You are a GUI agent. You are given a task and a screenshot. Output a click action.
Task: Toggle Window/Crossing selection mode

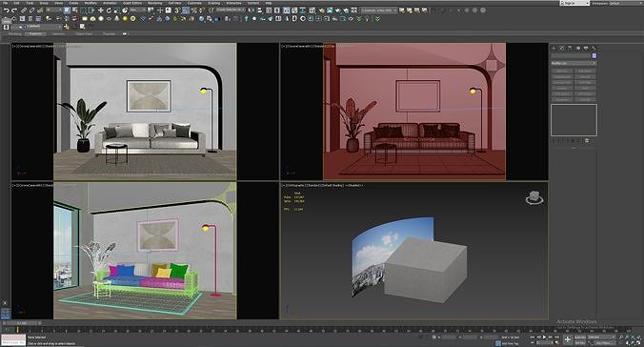92,10
